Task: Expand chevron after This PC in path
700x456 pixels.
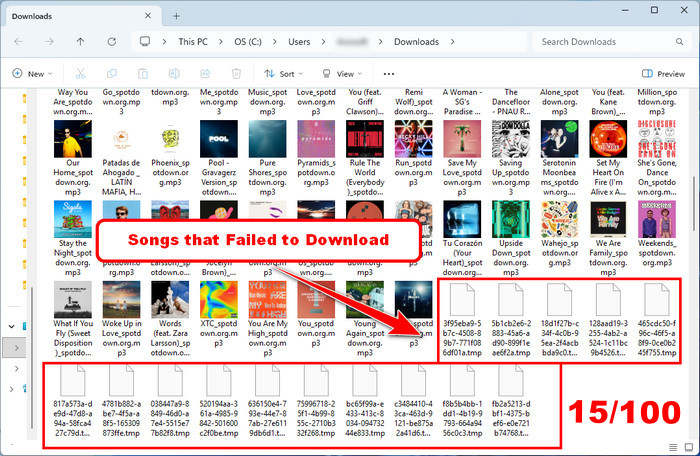Action: click(221, 42)
